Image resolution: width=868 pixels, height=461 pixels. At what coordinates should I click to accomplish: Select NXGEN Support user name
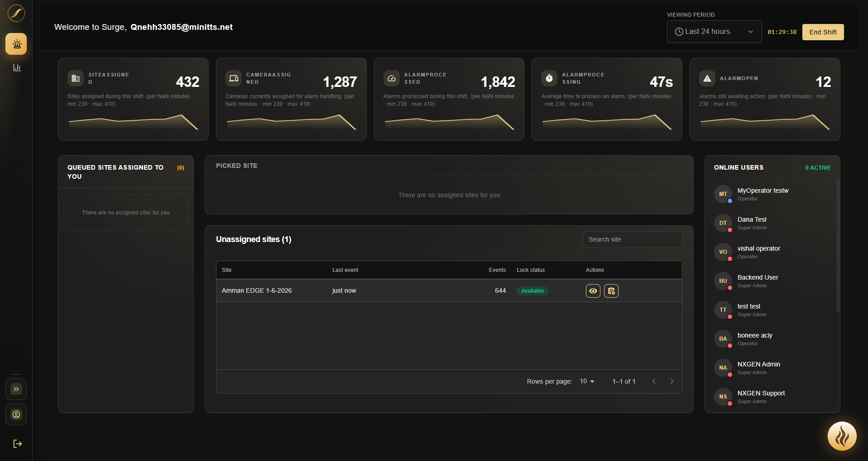[761, 393]
